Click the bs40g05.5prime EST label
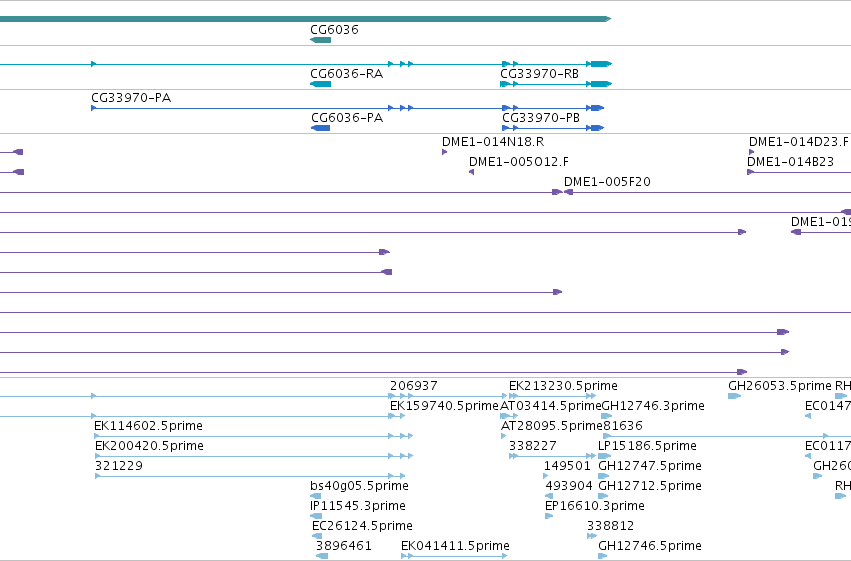851x561 pixels. tap(359, 486)
